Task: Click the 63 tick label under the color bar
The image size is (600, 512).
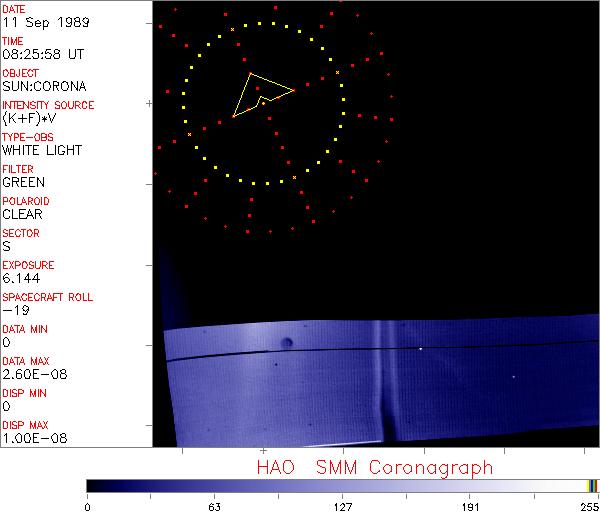Action: coord(213,505)
